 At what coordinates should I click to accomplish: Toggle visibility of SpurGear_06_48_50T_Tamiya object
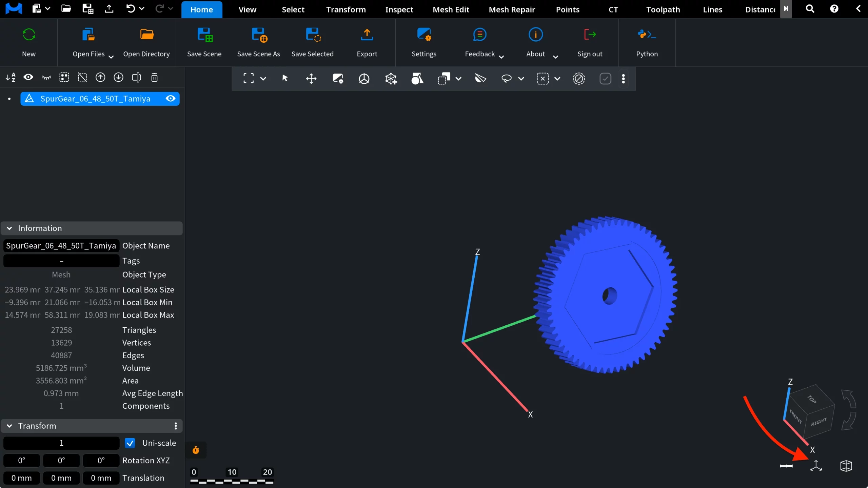coord(171,99)
